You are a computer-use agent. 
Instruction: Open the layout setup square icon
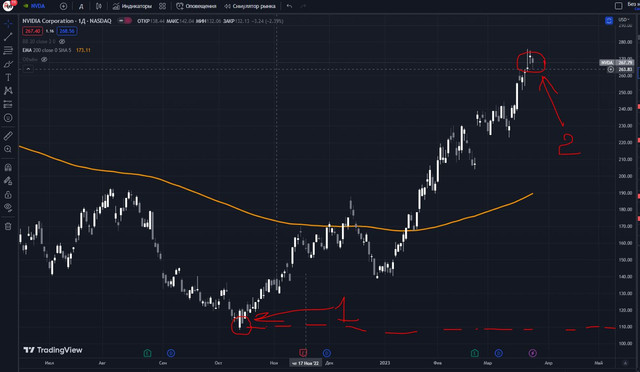(618, 6)
